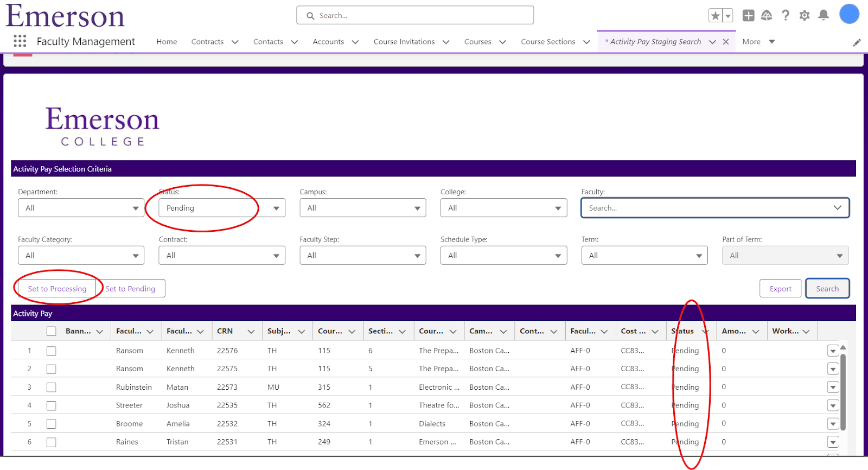The image size is (868, 470).
Task: Tick the select-all header checkbox
Action: tap(52, 332)
